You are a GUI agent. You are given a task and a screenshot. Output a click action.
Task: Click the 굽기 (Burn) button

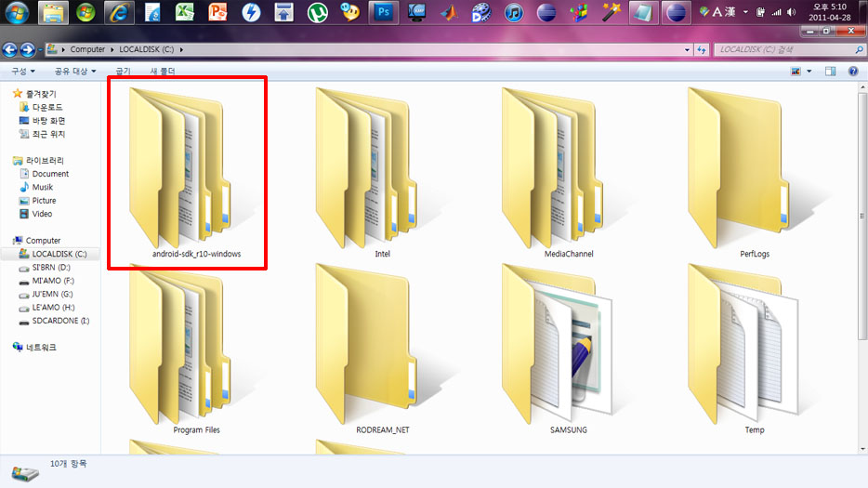point(123,71)
